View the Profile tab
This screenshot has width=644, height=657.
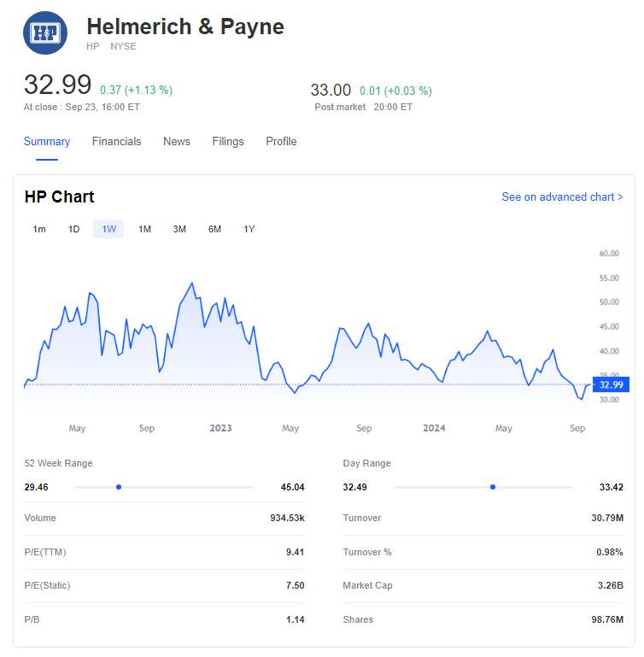pos(281,142)
